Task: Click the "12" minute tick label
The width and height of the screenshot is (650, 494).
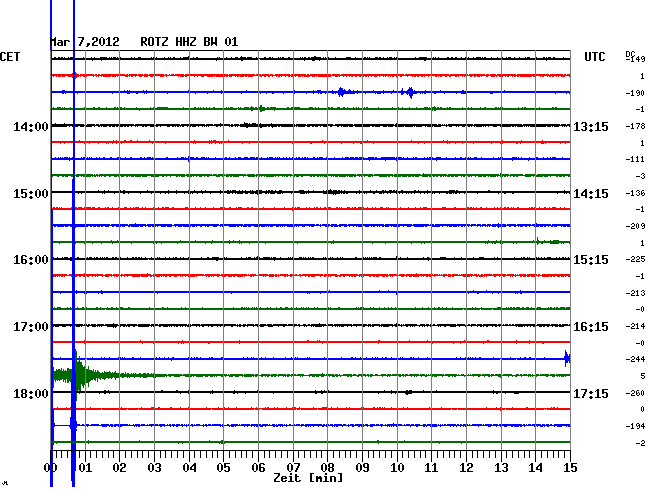Action: tap(466, 468)
